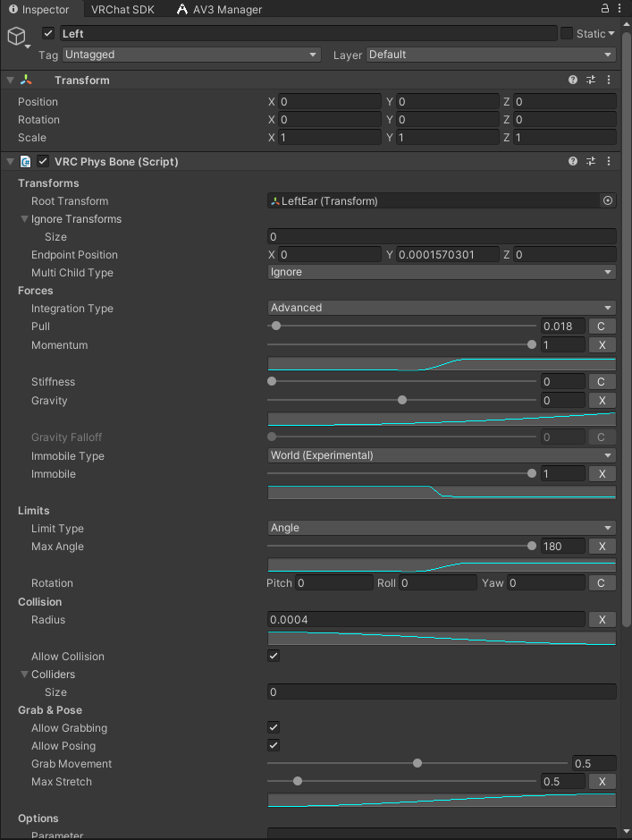632x840 pixels.
Task: Switch to the AV3 Manager tab
Action: 219,9
